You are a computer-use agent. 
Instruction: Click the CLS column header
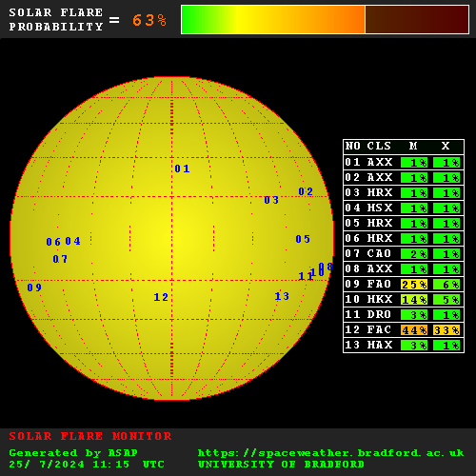coord(379,146)
